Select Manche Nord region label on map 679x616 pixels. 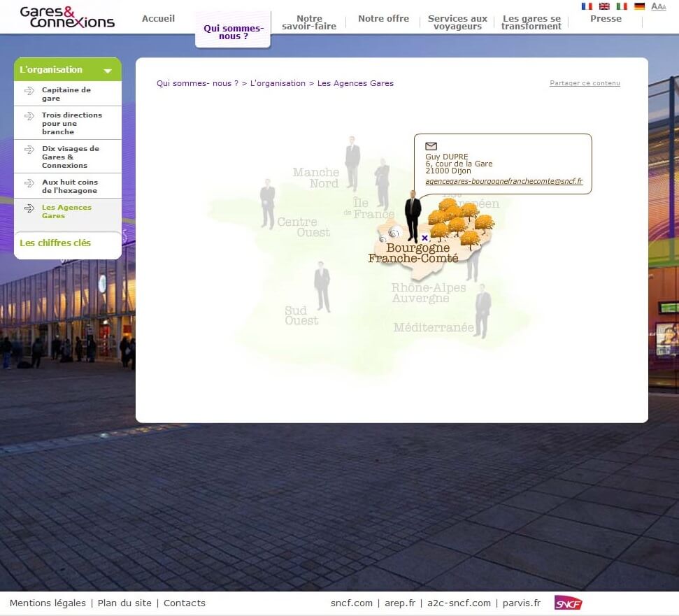tap(315, 178)
